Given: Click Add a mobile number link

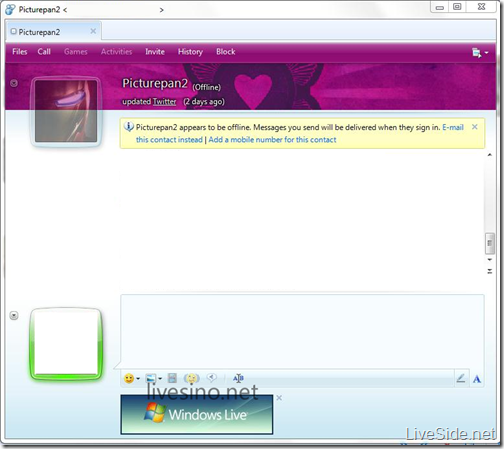Looking at the screenshot, I should [272, 140].
